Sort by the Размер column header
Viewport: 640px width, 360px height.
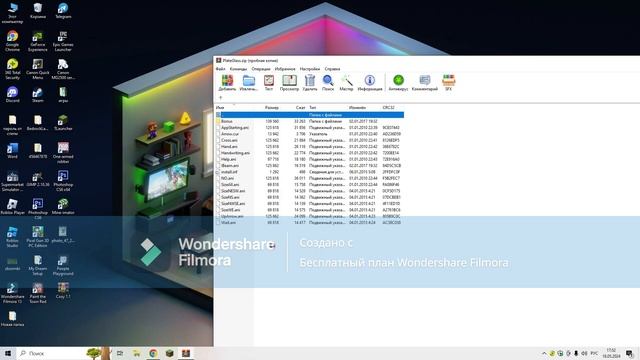(x=272, y=107)
